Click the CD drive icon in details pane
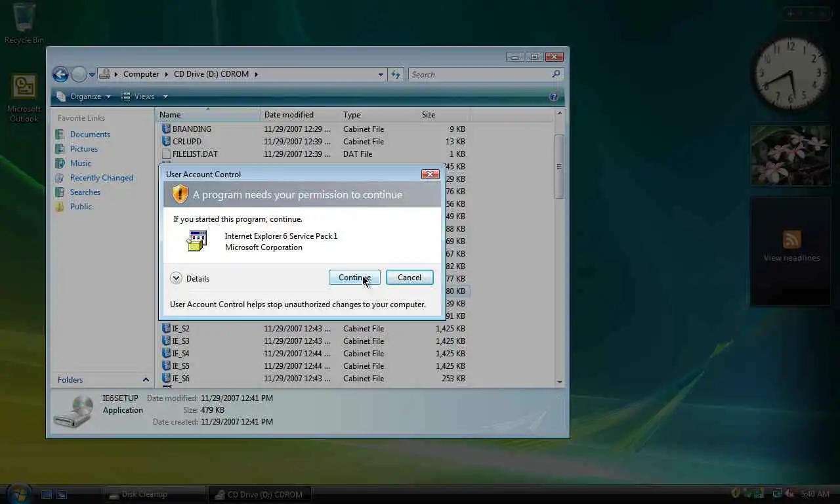 73,411
